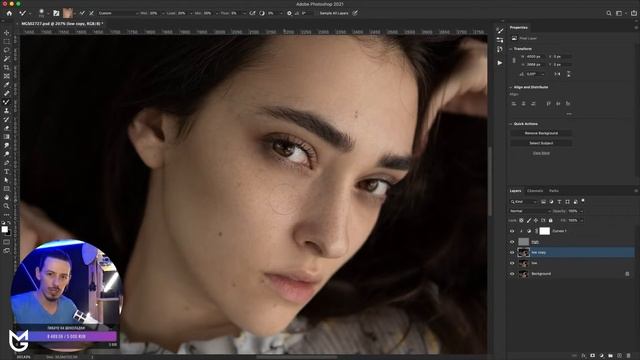Select the Magic Wand tool
This screenshot has width=640, height=360.
click(7, 59)
